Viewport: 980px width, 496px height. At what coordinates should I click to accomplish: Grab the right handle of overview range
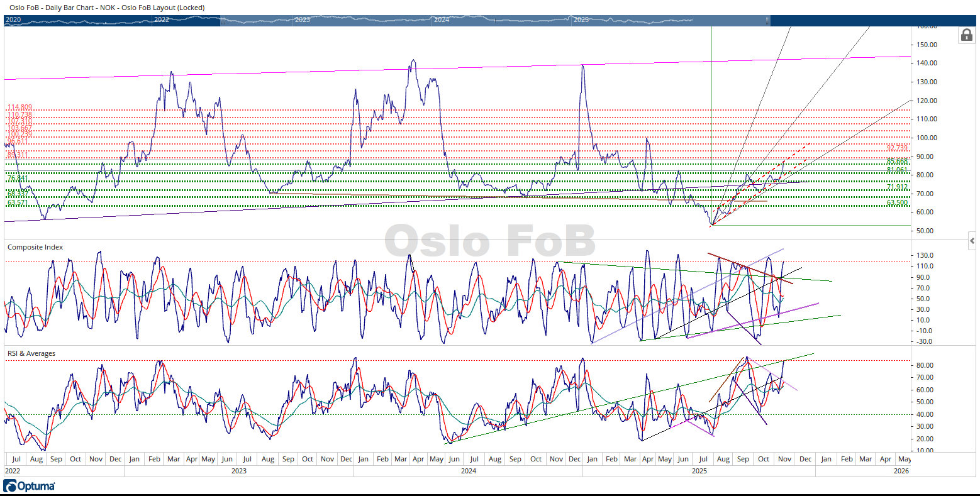pos(767,20)
